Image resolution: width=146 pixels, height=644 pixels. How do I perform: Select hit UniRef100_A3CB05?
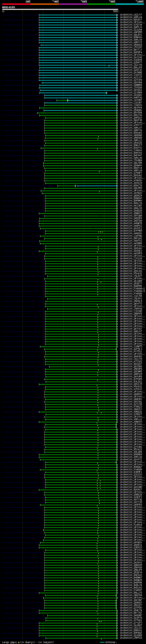pos(131,60)
